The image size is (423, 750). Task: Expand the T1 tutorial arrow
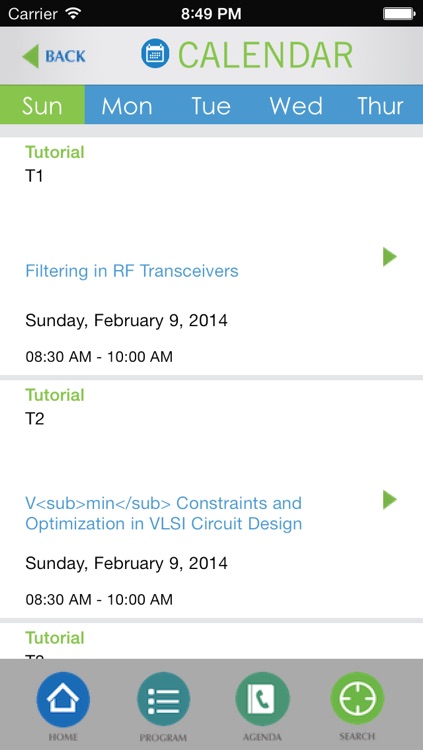tap(390, 257)
